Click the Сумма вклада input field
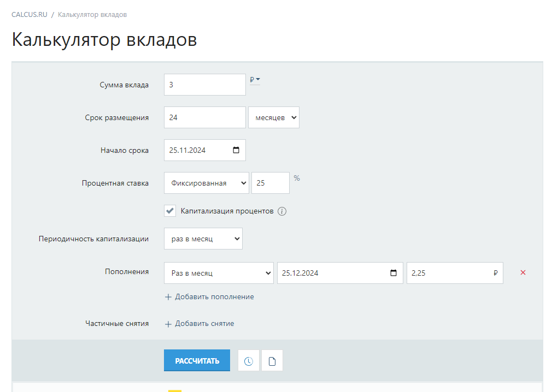552x392 pixels. (204, 85)
